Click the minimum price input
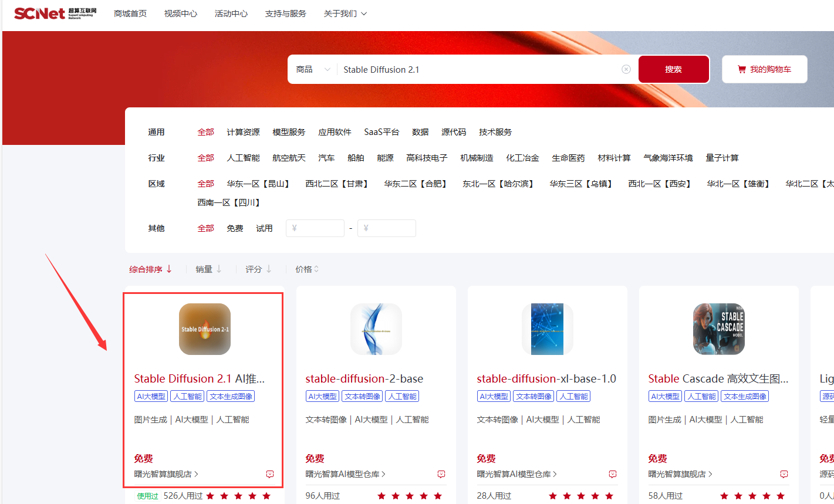Viewport: 834px width, 504px height. pyautogui.click(x=315, y=228)
